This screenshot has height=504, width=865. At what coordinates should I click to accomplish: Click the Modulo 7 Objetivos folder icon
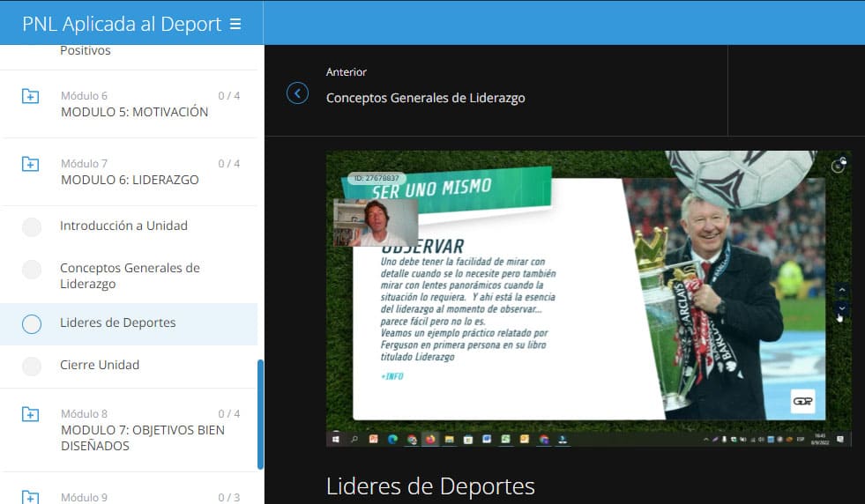30,414
